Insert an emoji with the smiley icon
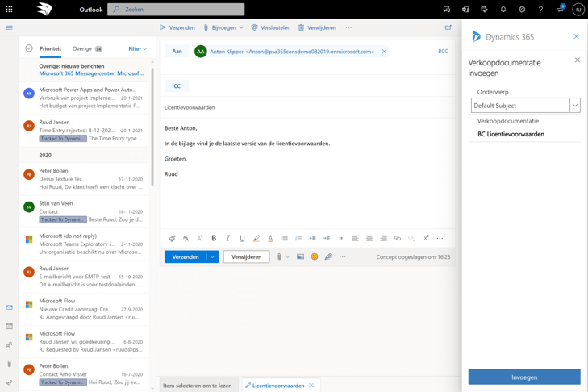Image resolution: width=588 pixels, height=392 pixels. [x=315, y=257]
